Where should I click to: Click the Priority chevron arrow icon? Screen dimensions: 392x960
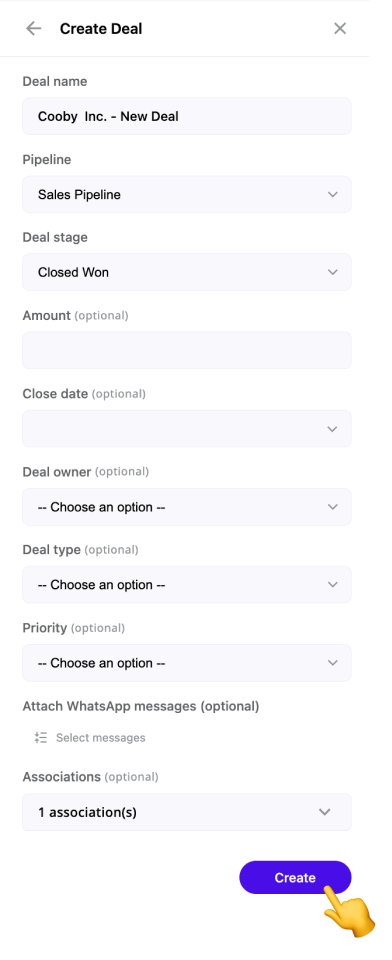coord(333,663)
